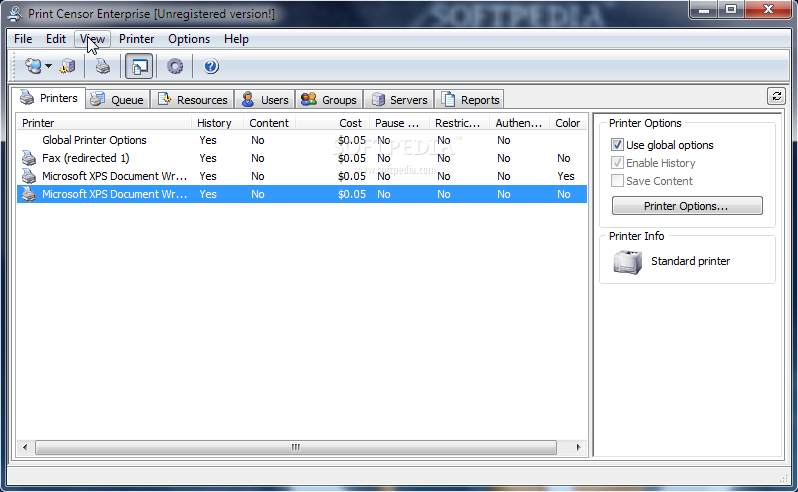Viewport: 798px width, 492px height.
Task: Click the app icon in the title bar
Action: pos(15,14)
